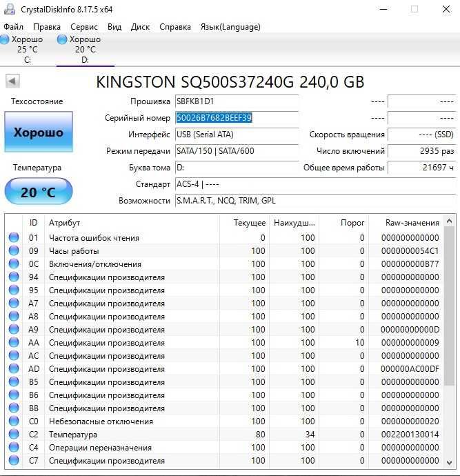Click the Общее время работы value 21697 ч
The image size is (460, 476).
coord(422,168)
